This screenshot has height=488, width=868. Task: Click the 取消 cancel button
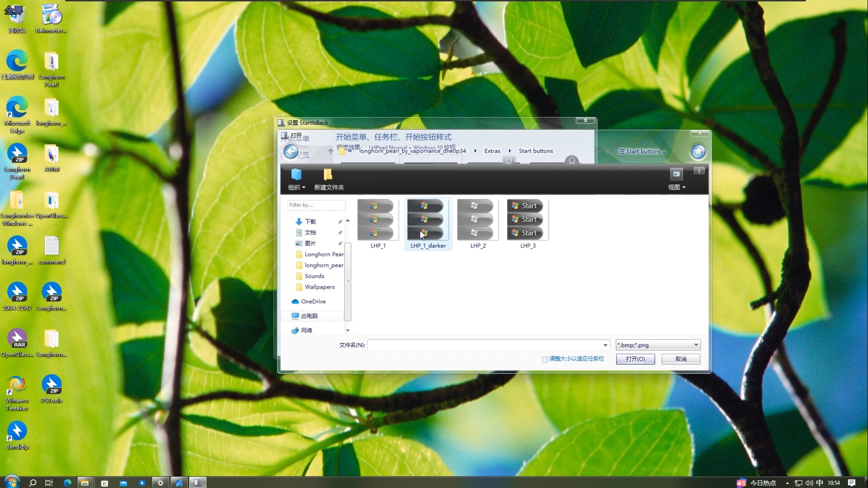tap(681, 359)
